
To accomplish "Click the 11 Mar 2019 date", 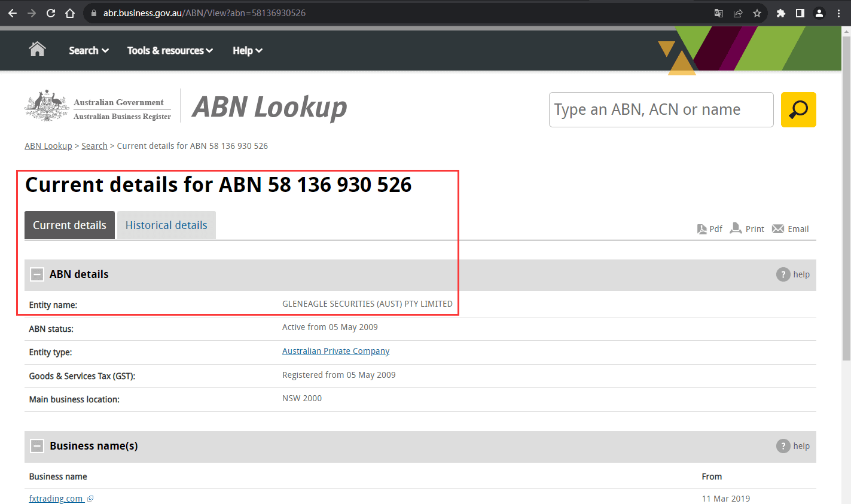I will point(726,499).
